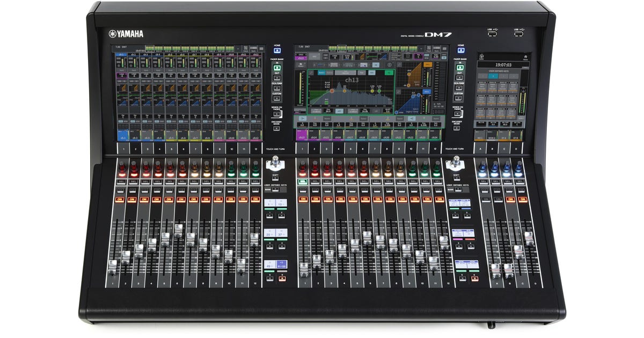Tap lit green SEL key, center bay strip 1
644x338 pixels.
(x=303, y=182)
